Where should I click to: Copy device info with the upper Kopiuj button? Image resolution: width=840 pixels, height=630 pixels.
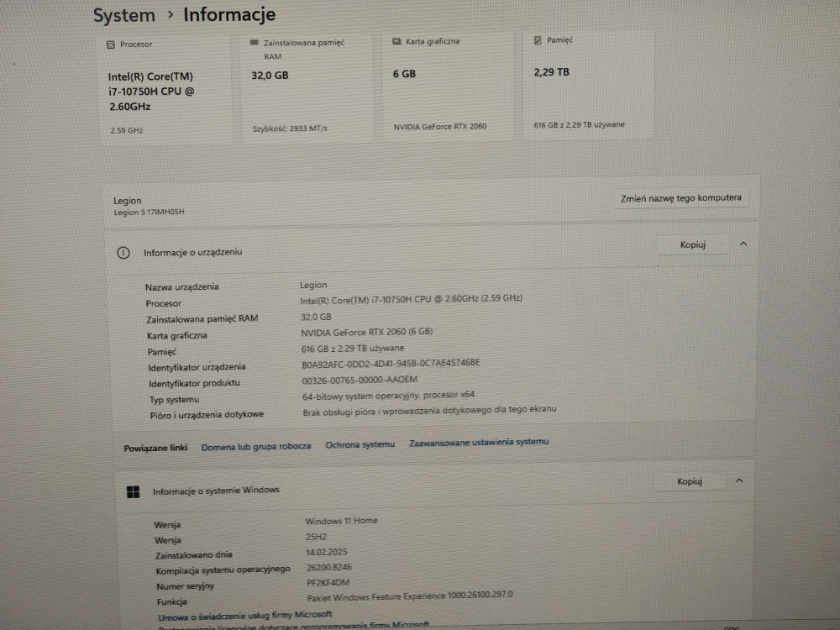pyautogui.click(x=692, y=245)
